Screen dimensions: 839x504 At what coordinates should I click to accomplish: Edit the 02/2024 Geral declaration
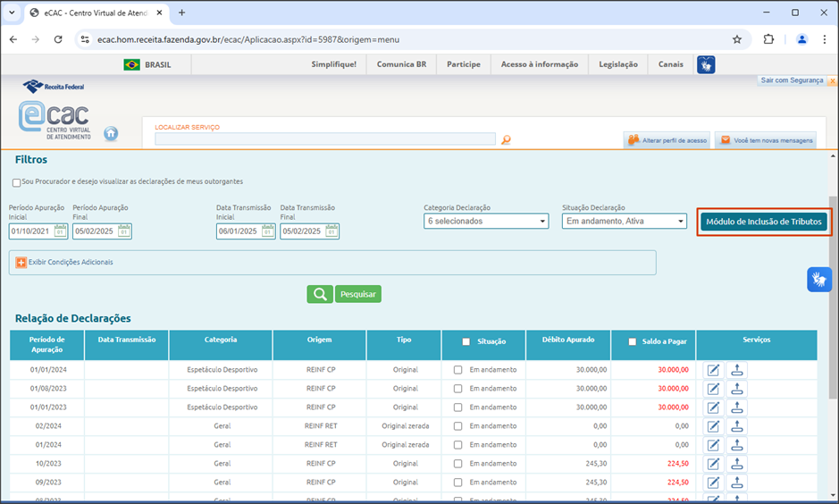coord(713,426)
